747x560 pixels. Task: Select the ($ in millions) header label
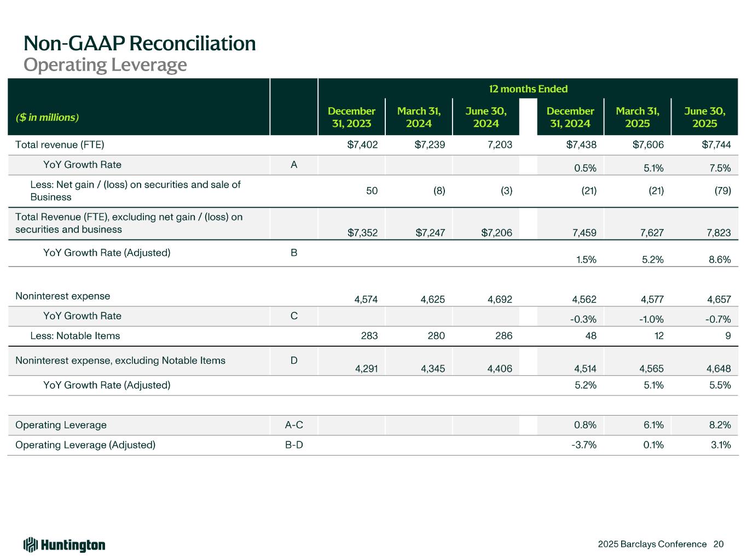tap(47, 117)
